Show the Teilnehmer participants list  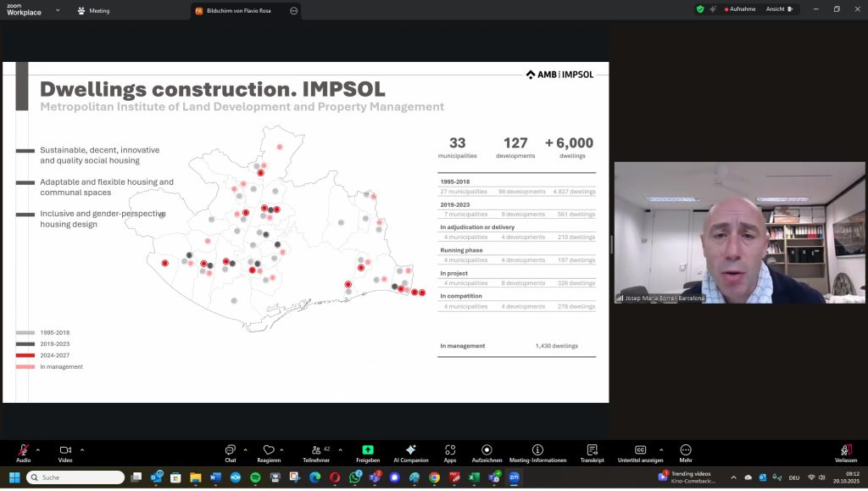point(316,450)
